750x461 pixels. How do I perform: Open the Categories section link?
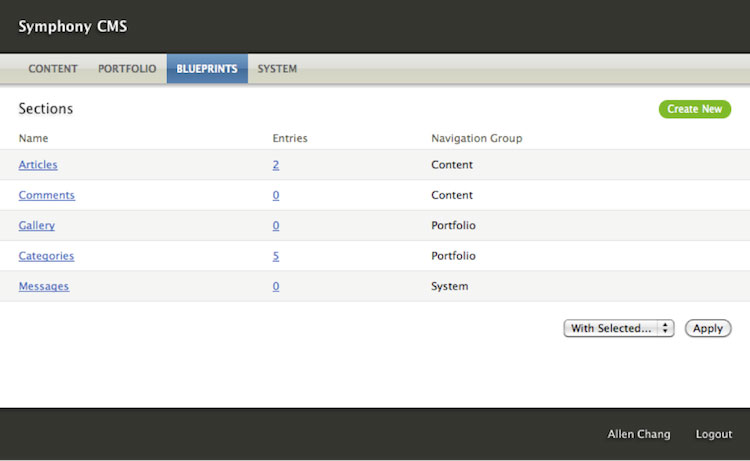46,256
